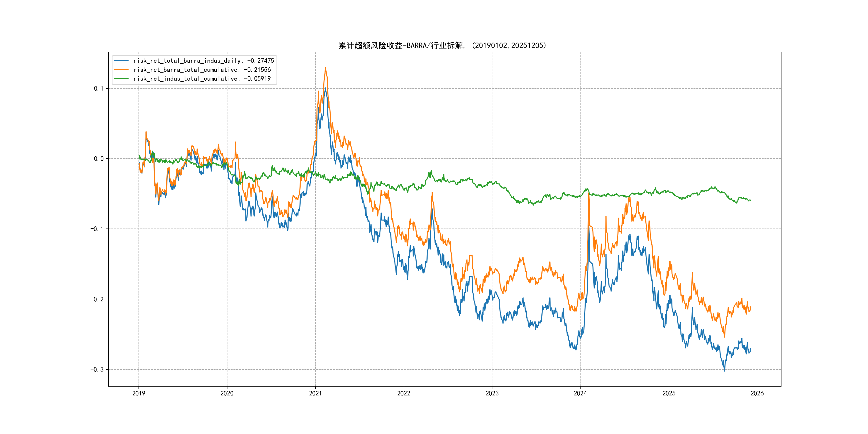868x434 pixels.
Task: Click the orange legend line swatch
Action: click(x=121, y=70)
